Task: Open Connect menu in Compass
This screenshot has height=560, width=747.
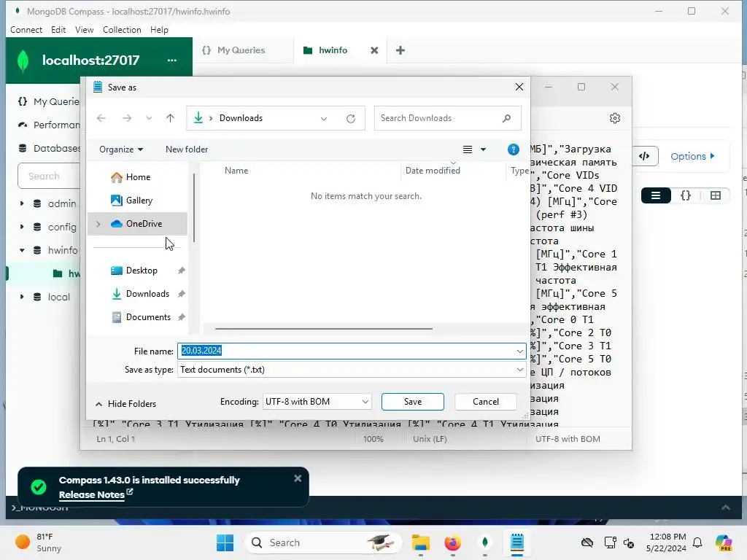Action: coord(26,29)
